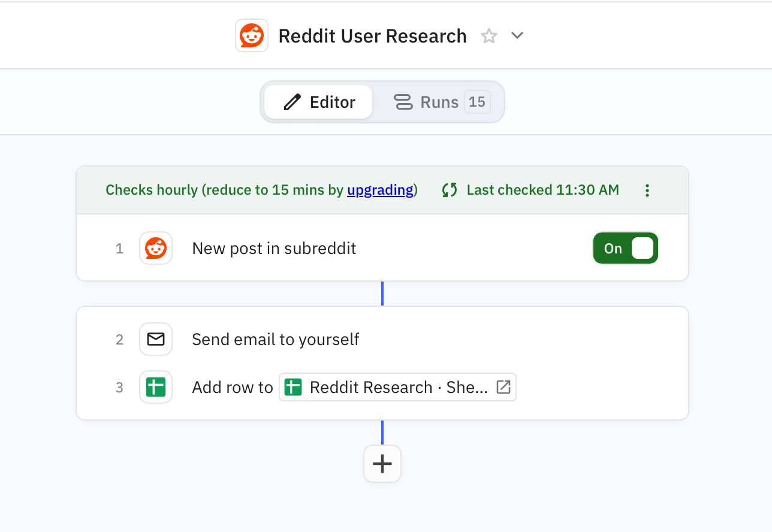Click the Reddit logo beside the workflow title
Screen dimensions: 772x532
(252, 36)
